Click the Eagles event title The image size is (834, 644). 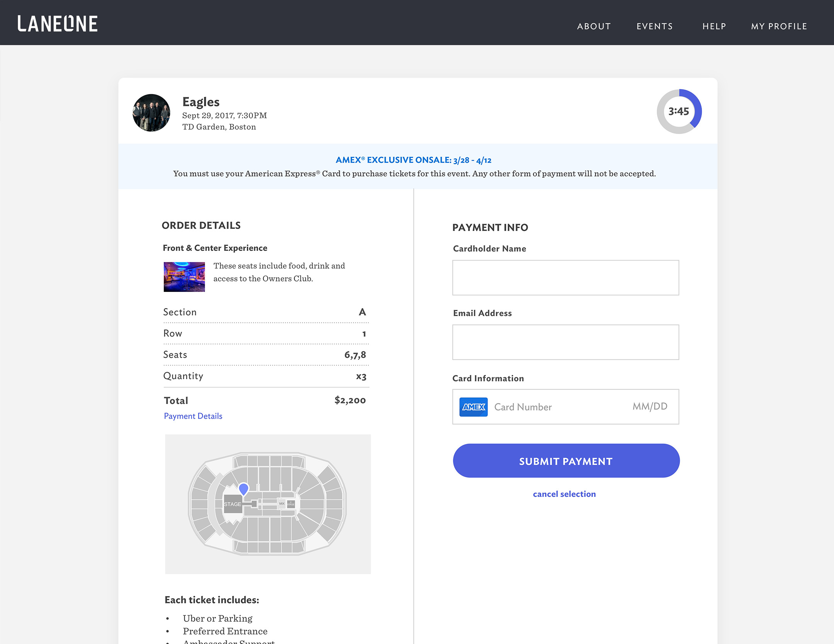click(x=201, y=102)
